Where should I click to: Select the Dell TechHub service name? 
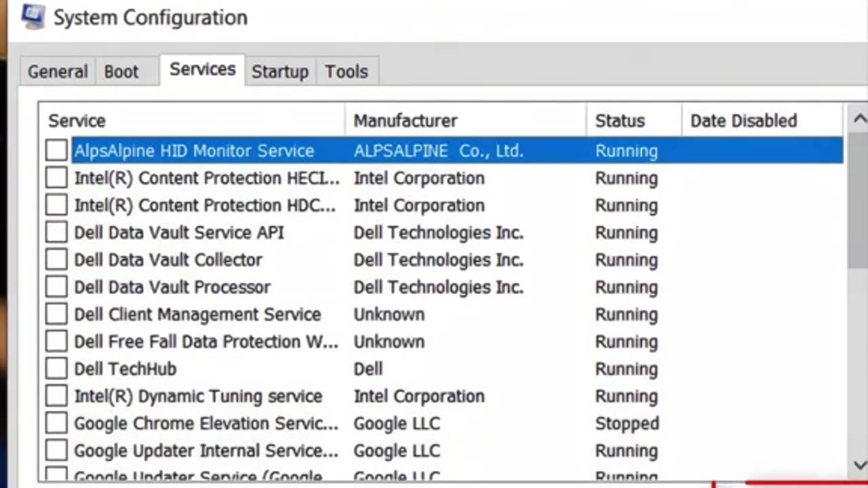(125, 369)
